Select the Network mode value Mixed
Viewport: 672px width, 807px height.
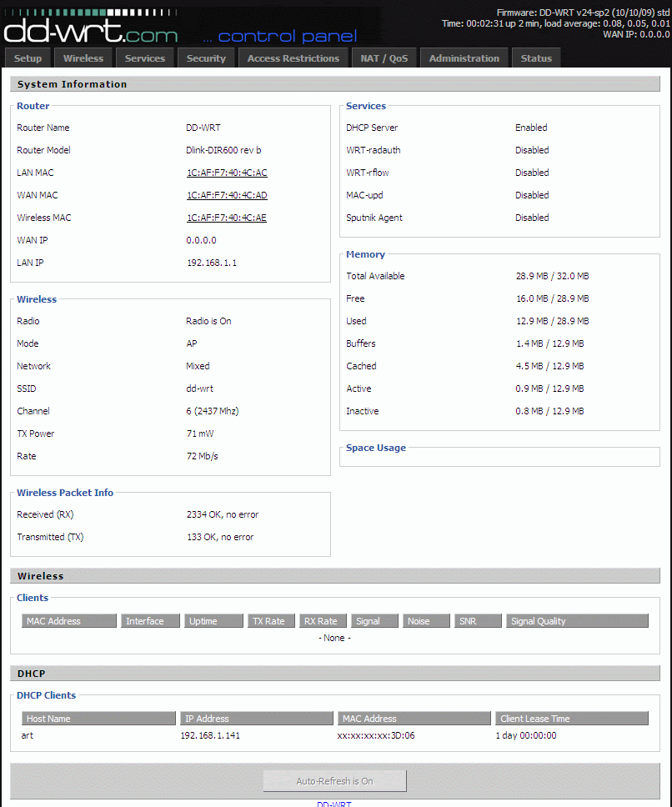[x=198, y=366]
